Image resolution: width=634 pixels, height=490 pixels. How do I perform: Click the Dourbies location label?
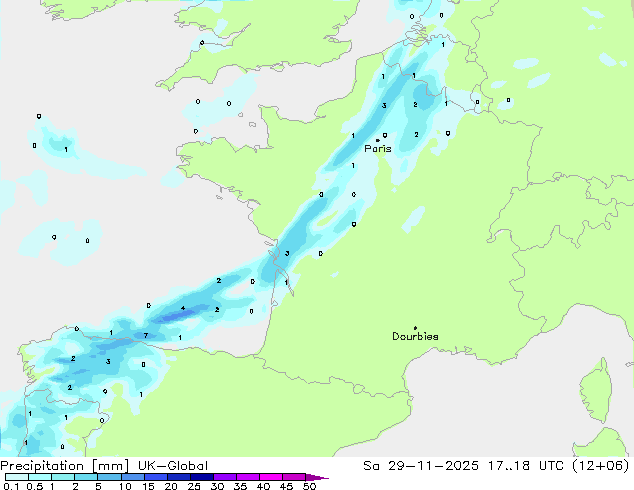[415, 336]
